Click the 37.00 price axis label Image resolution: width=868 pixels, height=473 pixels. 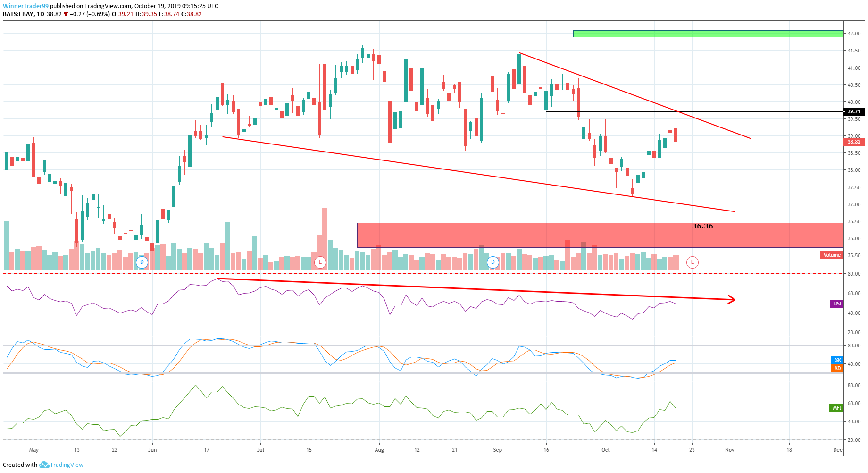pos(854,204)
